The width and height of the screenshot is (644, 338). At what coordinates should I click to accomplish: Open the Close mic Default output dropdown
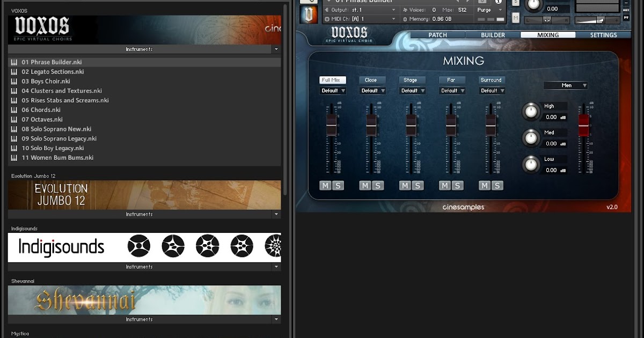pos(372,91)
